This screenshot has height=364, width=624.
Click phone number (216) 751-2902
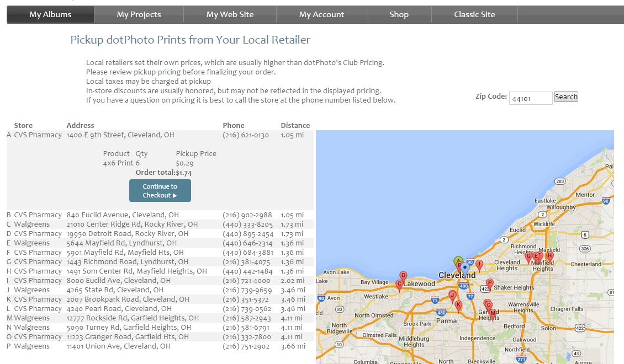[246, 346]
